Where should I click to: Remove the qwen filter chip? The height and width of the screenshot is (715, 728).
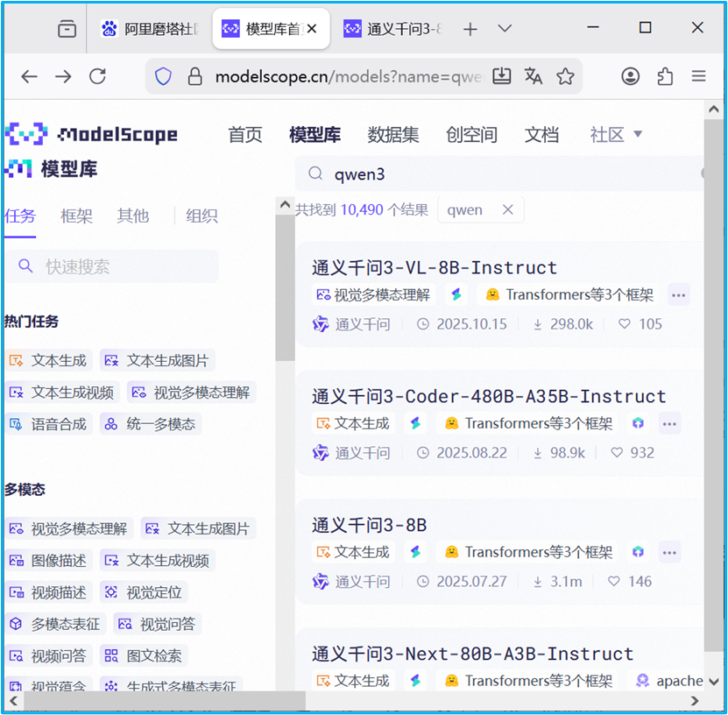(507, 210)
